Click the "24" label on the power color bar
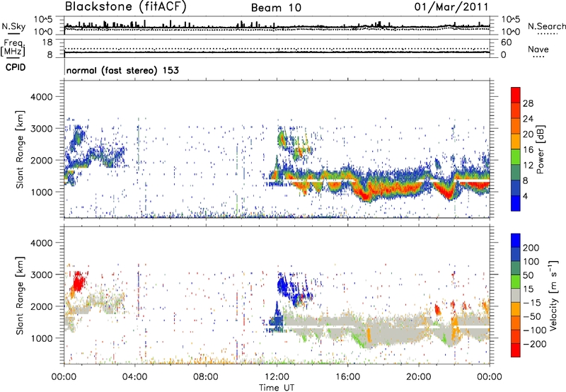Image resolution: width=566 pixels, height=392 pixels. click(528, 119)
